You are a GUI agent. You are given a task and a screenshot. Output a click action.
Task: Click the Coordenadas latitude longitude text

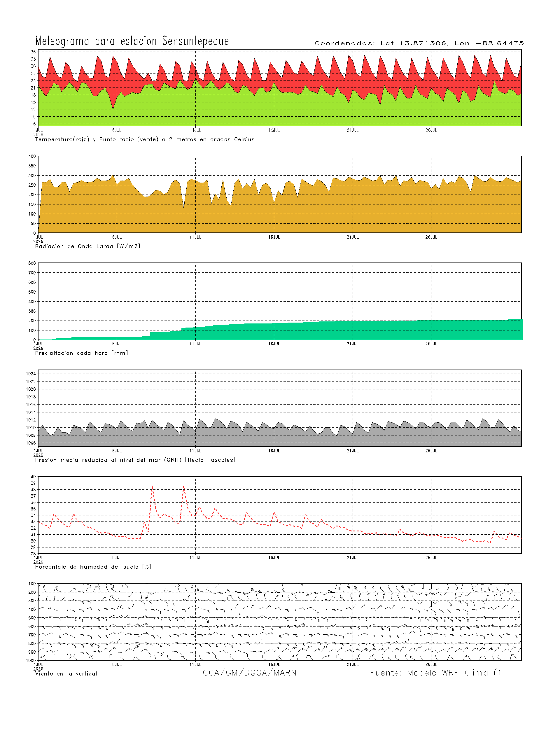pos(419,43)
